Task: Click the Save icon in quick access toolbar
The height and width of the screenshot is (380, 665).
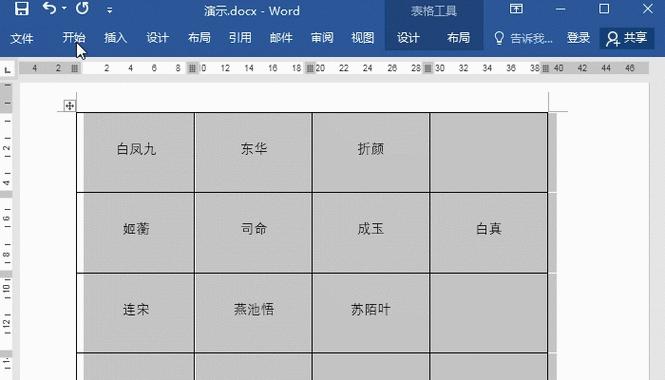Action: pos(22,8)
